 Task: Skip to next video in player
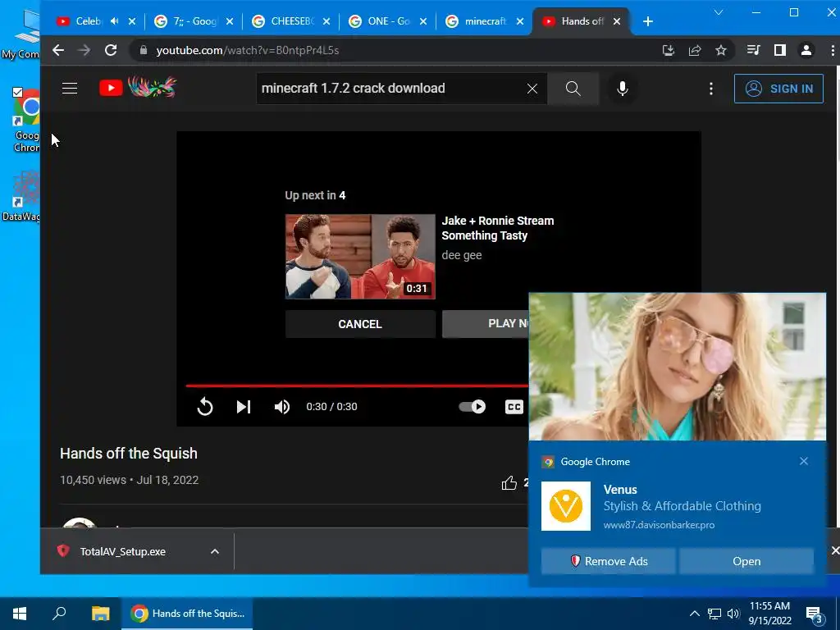click(x=243, y=407)
